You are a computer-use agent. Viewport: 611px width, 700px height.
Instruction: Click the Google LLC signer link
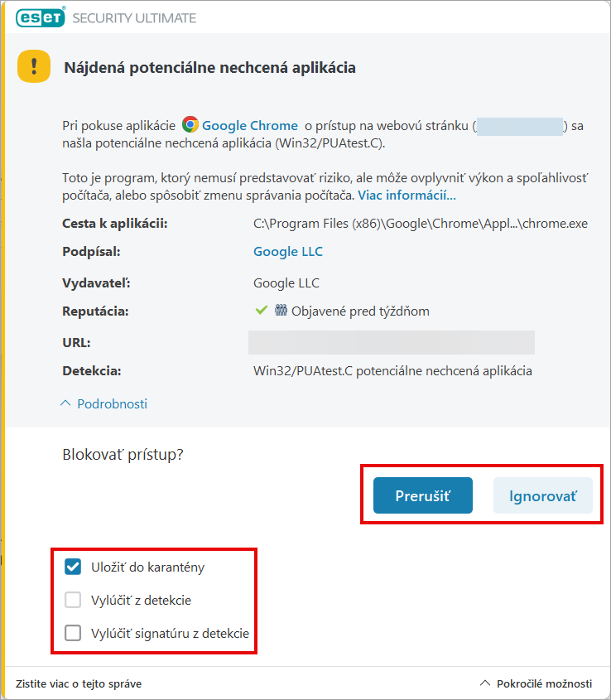pos(287,251)
